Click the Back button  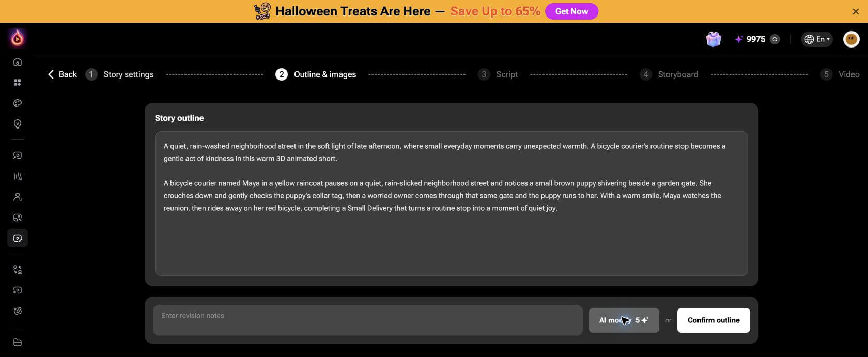point(62,74)
